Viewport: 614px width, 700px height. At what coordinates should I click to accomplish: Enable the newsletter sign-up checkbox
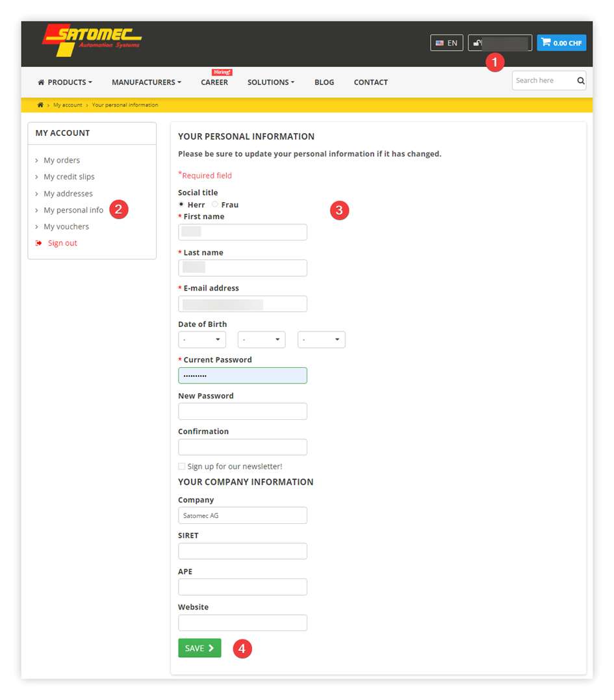182,466
